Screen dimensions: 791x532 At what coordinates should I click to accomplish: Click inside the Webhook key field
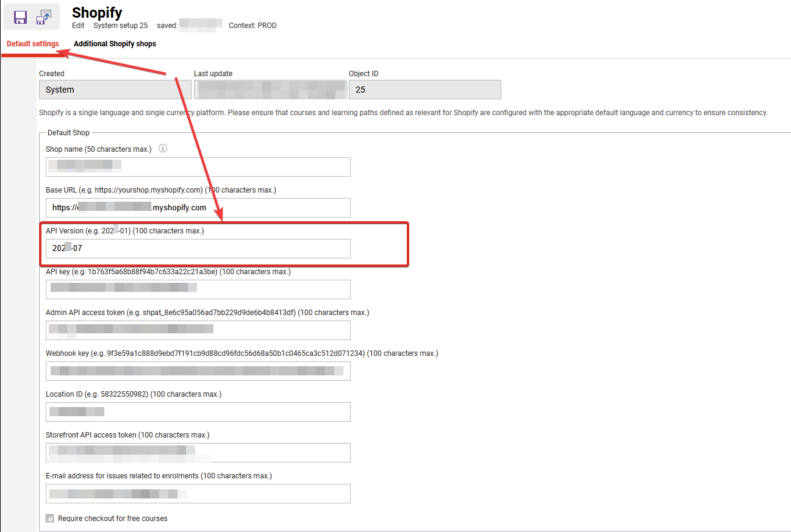tap(198, 371)
